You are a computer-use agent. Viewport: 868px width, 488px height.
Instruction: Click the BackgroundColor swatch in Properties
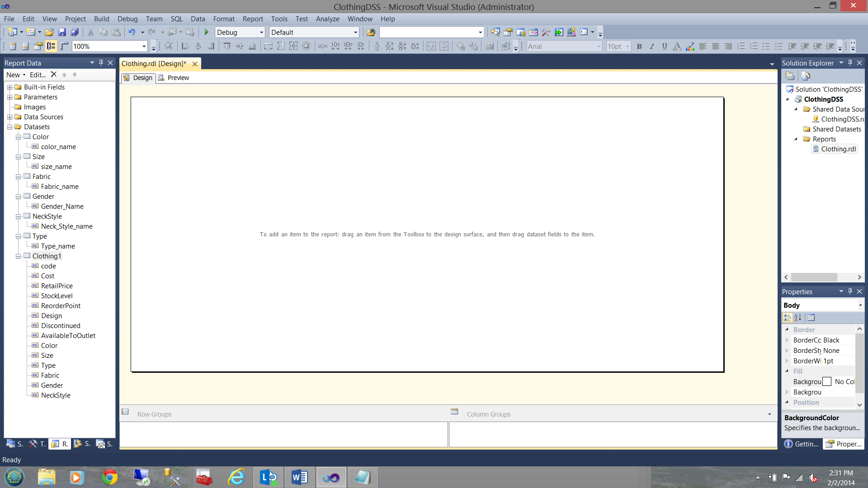click(827, 382)
